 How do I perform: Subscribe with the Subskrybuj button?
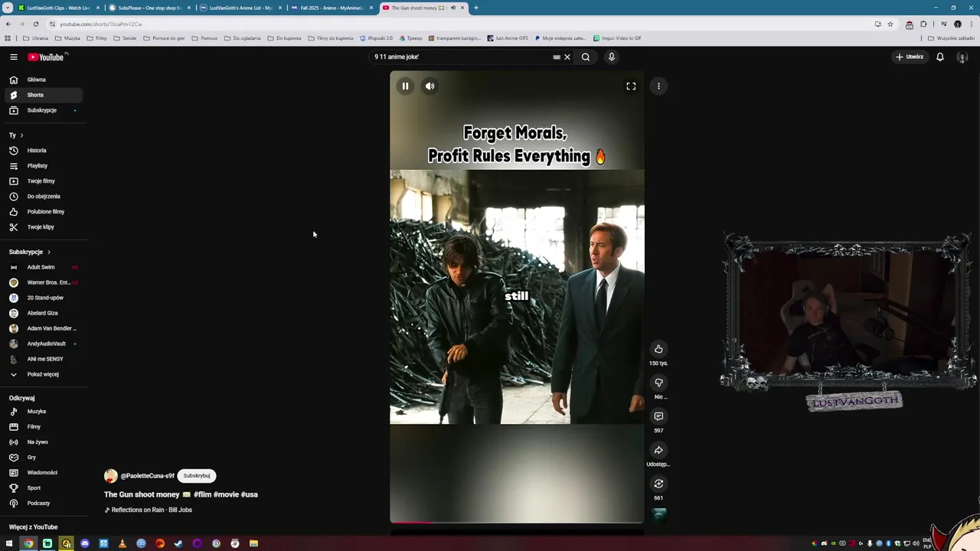point(196,476)
